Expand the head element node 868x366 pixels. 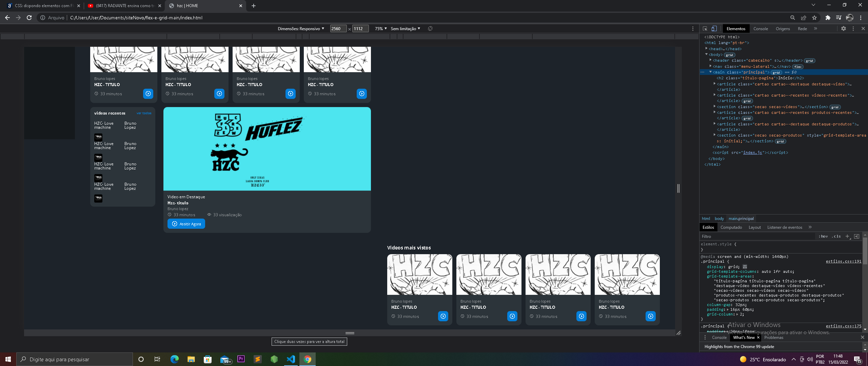[707, 48]
